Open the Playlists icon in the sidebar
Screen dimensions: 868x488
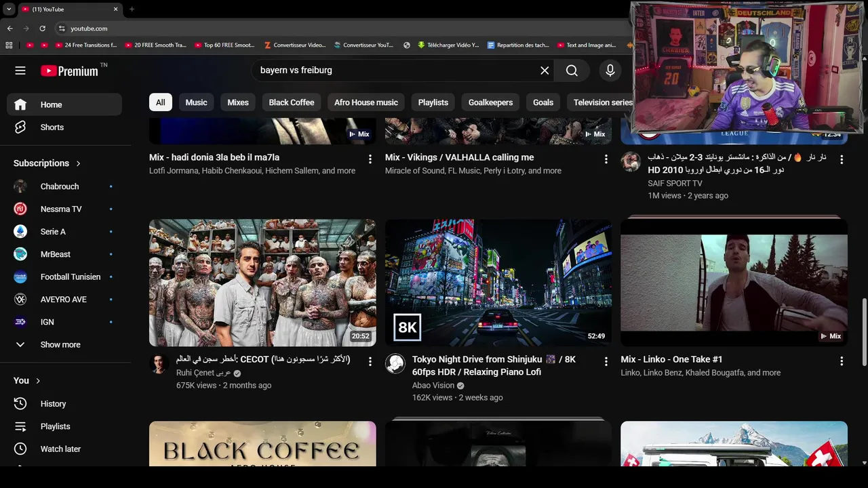coord(20,426)
